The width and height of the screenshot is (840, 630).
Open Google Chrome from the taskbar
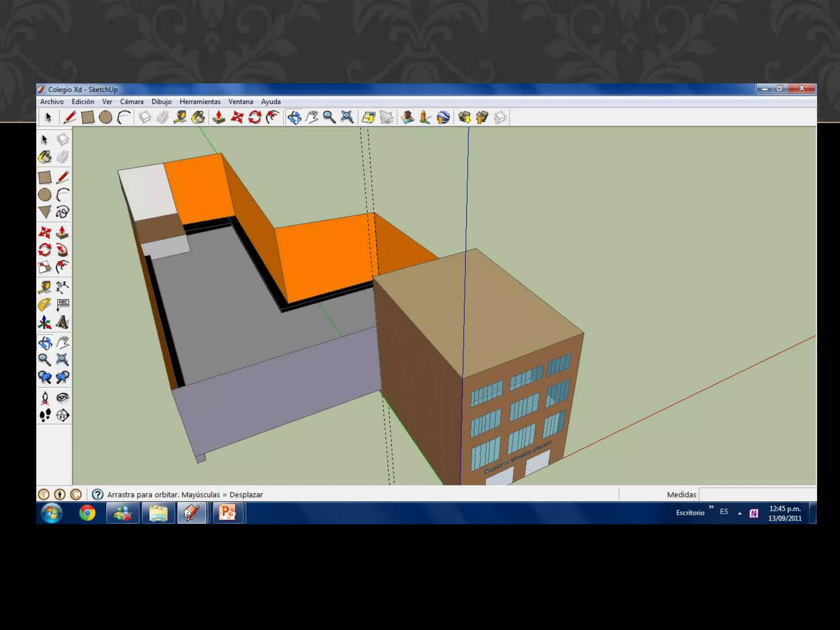[87, 513]
